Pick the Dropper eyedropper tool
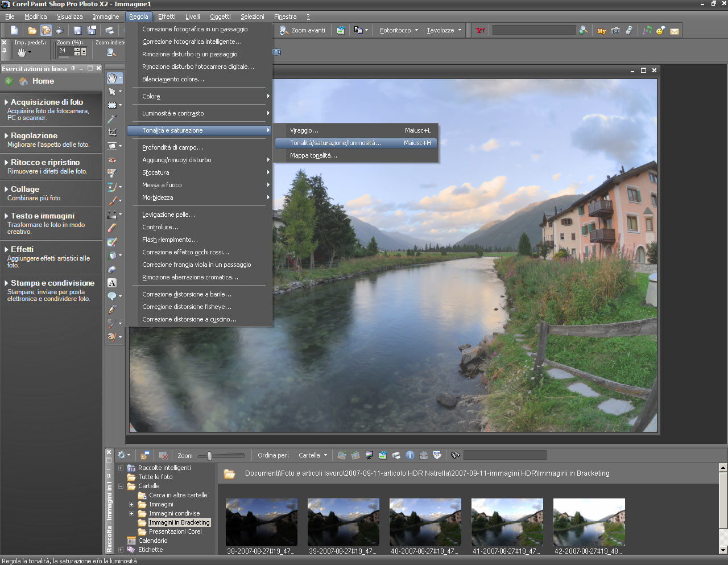This screenshot has height=565, width=728. [112, 119]
